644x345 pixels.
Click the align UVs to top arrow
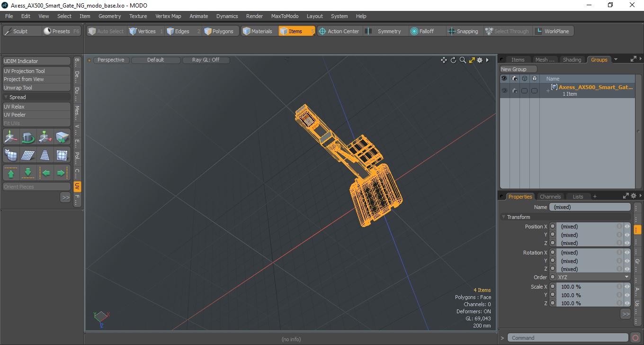11,172
